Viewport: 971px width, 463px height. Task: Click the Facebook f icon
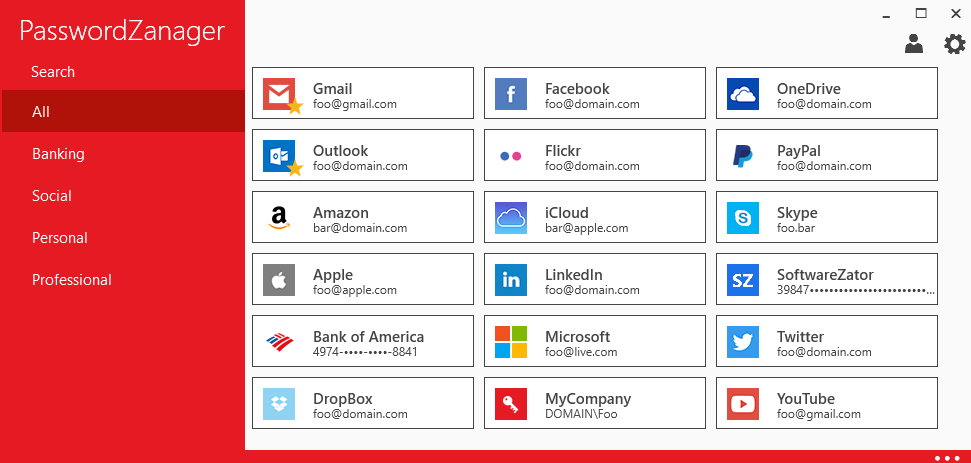coord(511,93)
